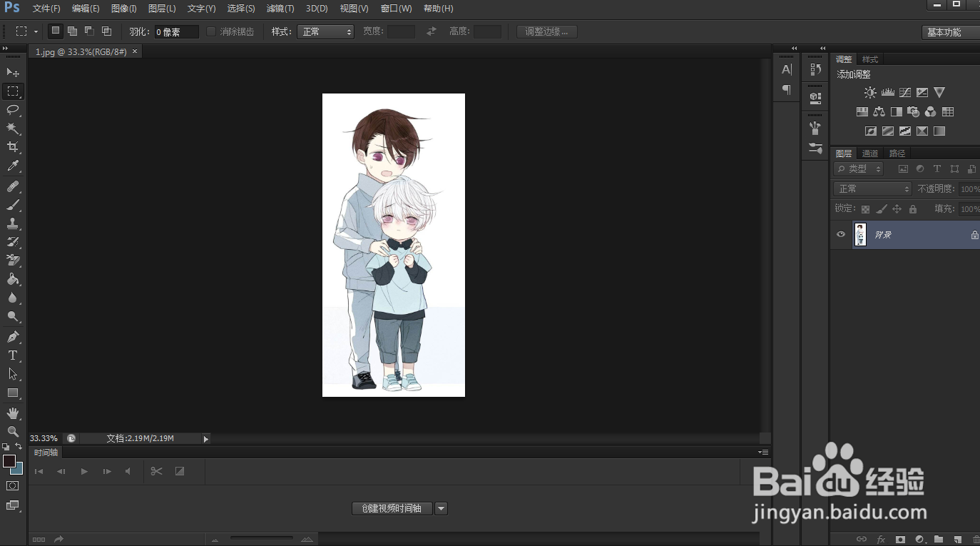Open the 基本功能 workspace dropdown
980x546 pixels.
951,32
